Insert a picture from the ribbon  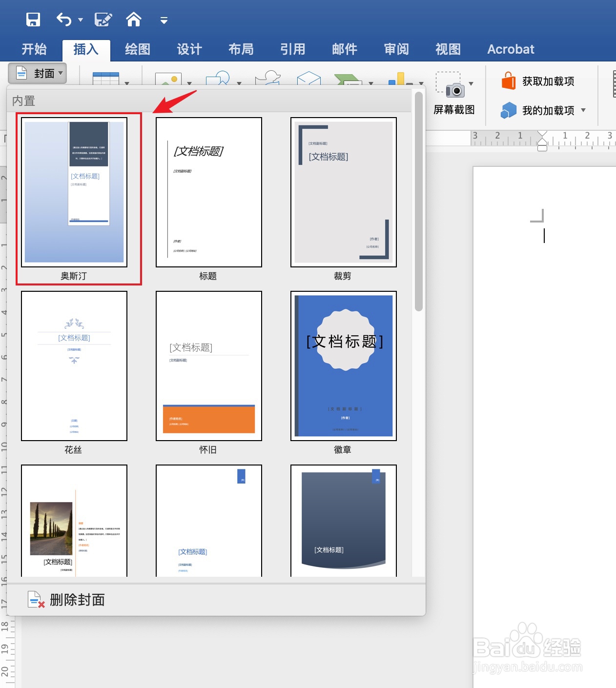pyautogui.click(x=168, y=79)
